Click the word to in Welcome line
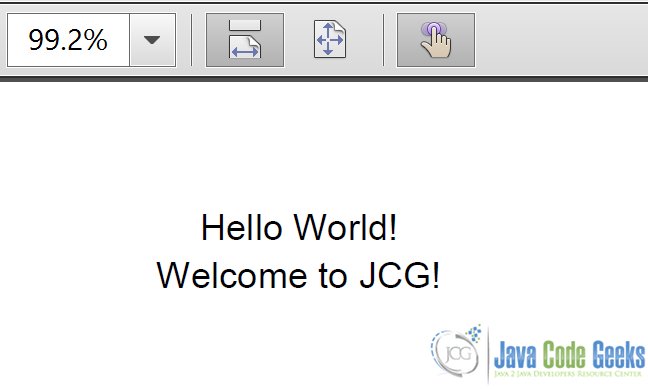Screen dimensions: 648x389 click(333, 276)
